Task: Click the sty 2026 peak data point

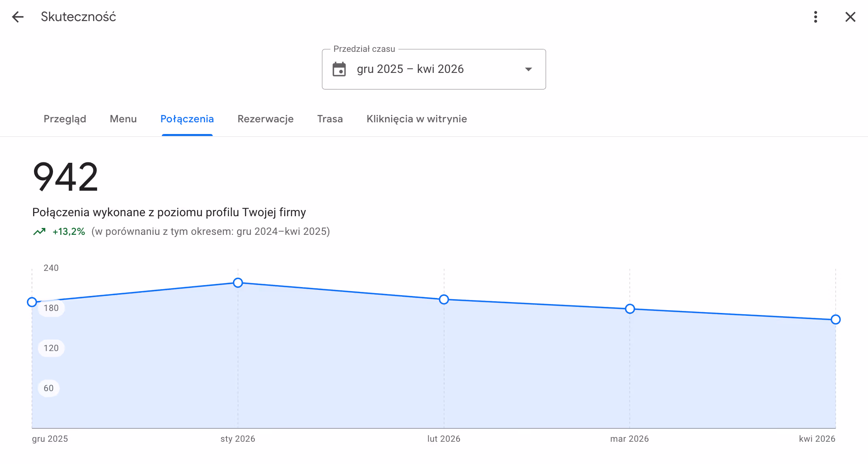Action: click(238, 283)
